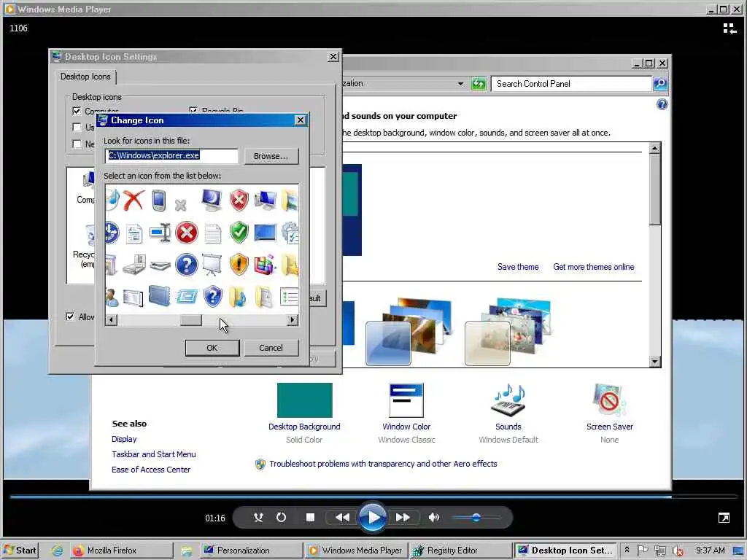Screen dimensions: 747x560
Task: Switch to Mozilla Firefox taskbar item
Action: pyautogui.click(x=122, y=551)
